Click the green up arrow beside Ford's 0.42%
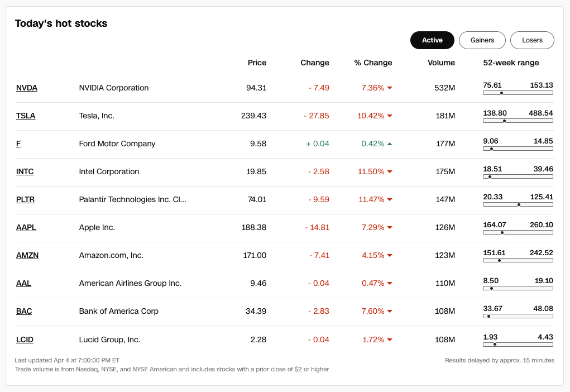The width and height of the screenshot is (570, 392). 390,144
